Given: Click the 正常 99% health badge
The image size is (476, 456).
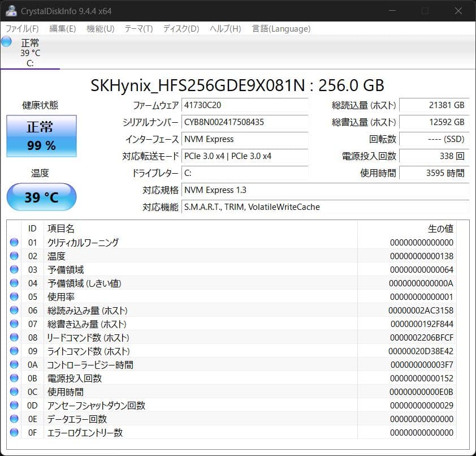Looking at the screenshot, I should pos(41,136).
